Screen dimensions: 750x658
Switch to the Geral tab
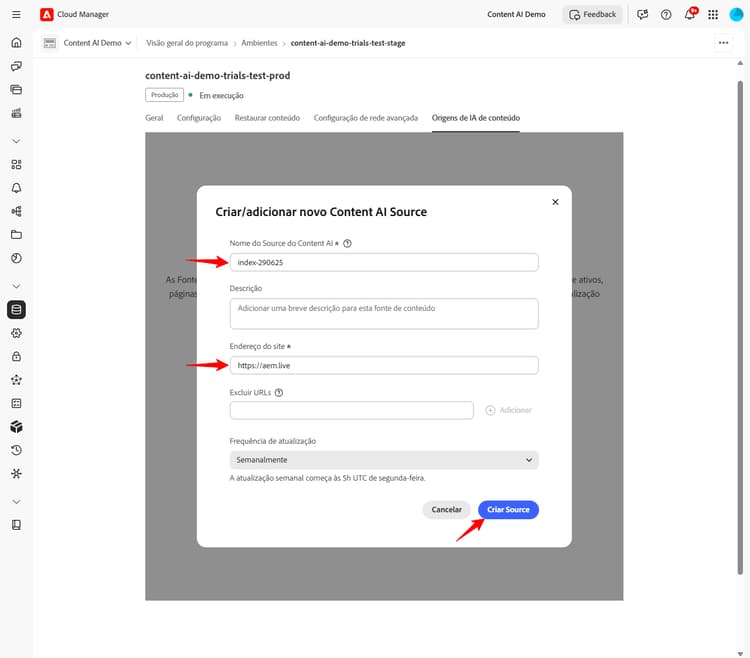(154, 118)
